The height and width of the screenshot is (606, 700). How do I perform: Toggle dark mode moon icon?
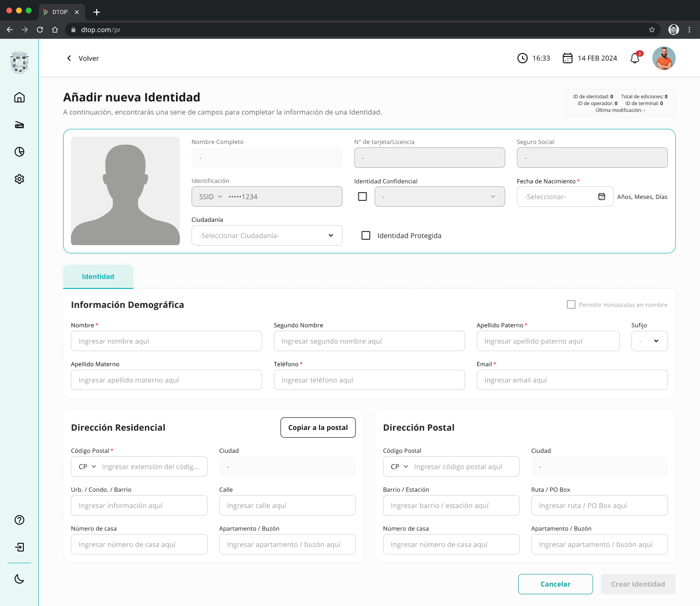click(19, 579)
